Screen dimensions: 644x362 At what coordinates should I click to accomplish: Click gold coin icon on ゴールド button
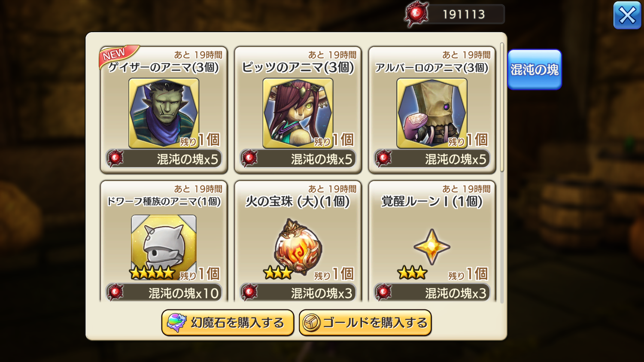[x=311, y=322]
